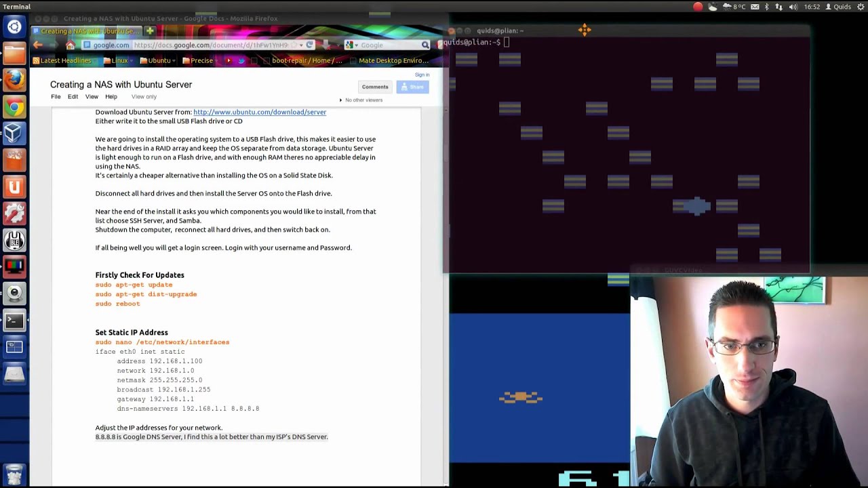The width and height of the screenshot is (868, 488).
Task: Open the View menu in Google Docs
Action: 92,97
